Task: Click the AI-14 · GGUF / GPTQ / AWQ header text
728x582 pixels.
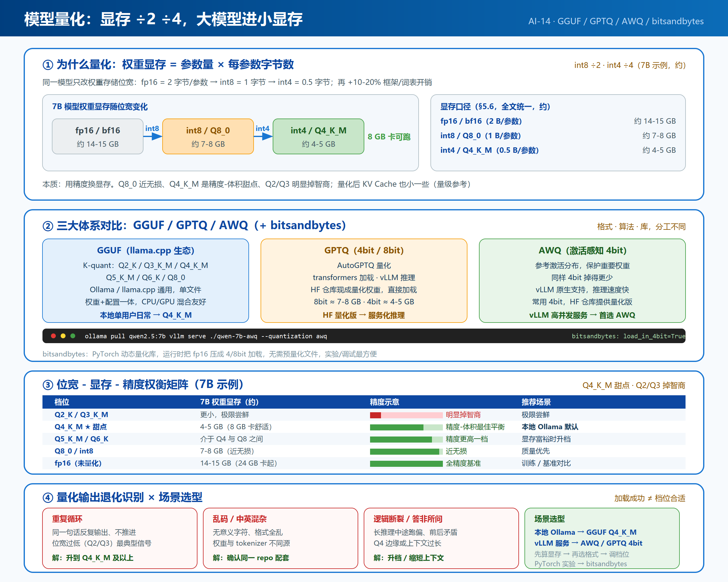Action: point(616,21)
